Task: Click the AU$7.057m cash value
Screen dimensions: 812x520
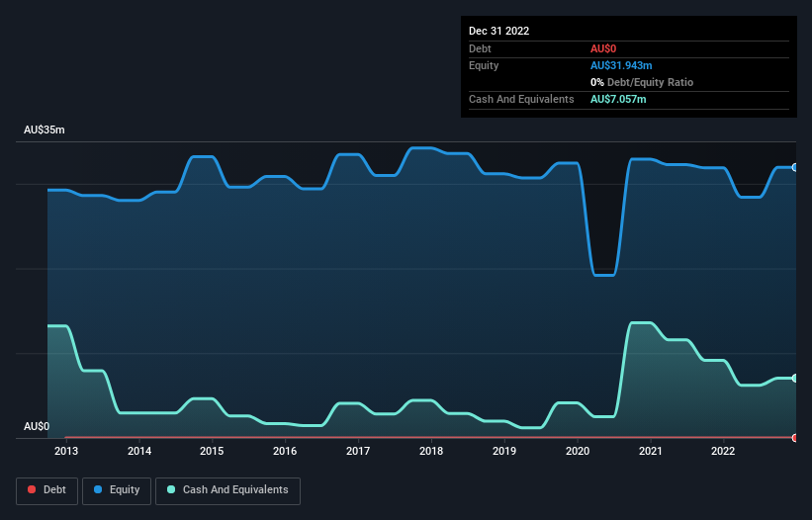Action: tap(618, 99)
